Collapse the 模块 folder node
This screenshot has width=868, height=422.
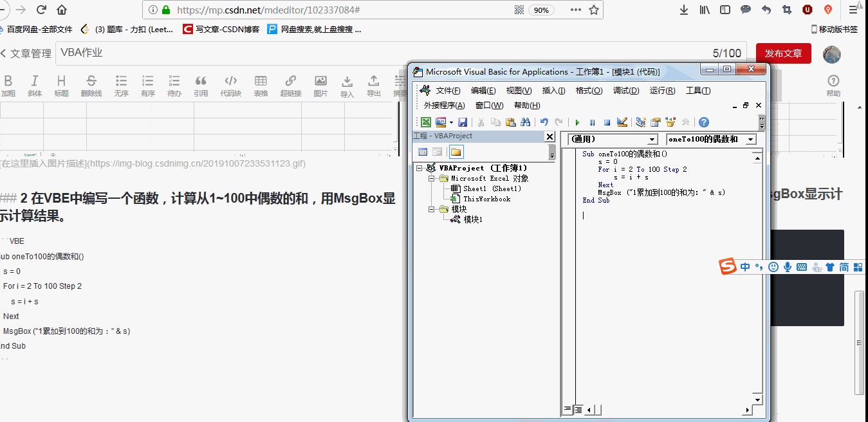(x=431, y=209)
